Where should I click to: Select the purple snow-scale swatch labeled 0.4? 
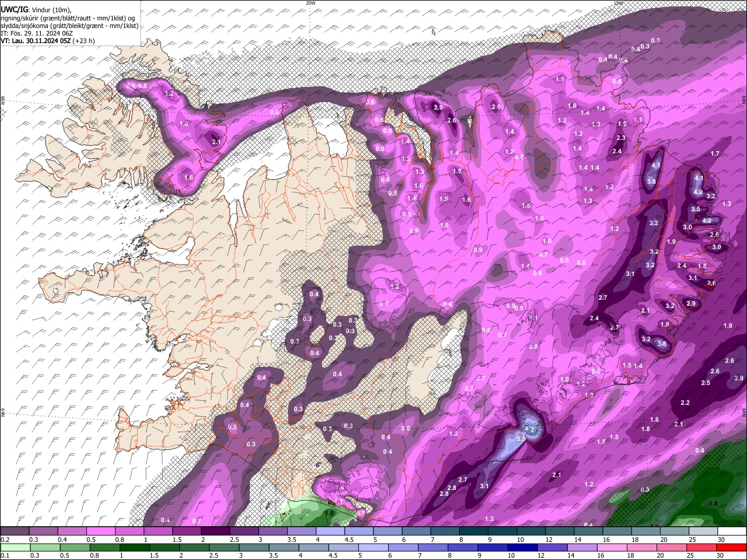[72, 531]
